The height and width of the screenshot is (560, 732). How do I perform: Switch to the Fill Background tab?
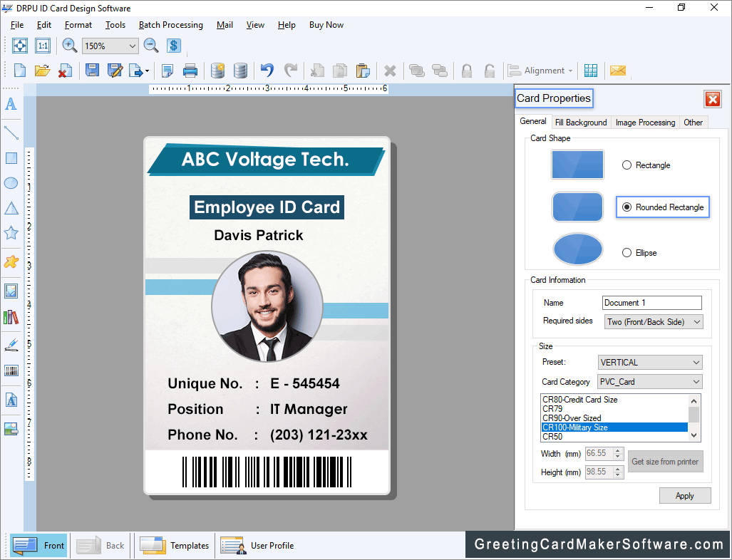click(x=581, y=123)
